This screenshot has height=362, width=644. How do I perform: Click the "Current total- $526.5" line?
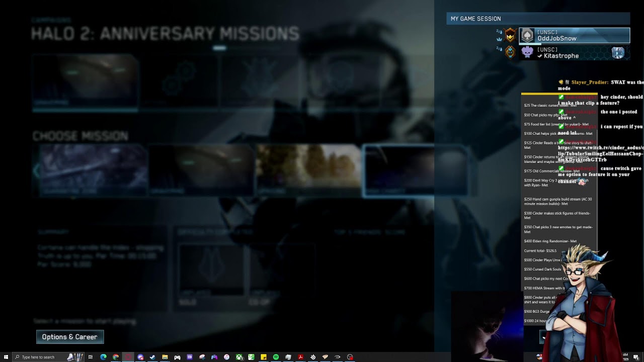click(540, 250)
